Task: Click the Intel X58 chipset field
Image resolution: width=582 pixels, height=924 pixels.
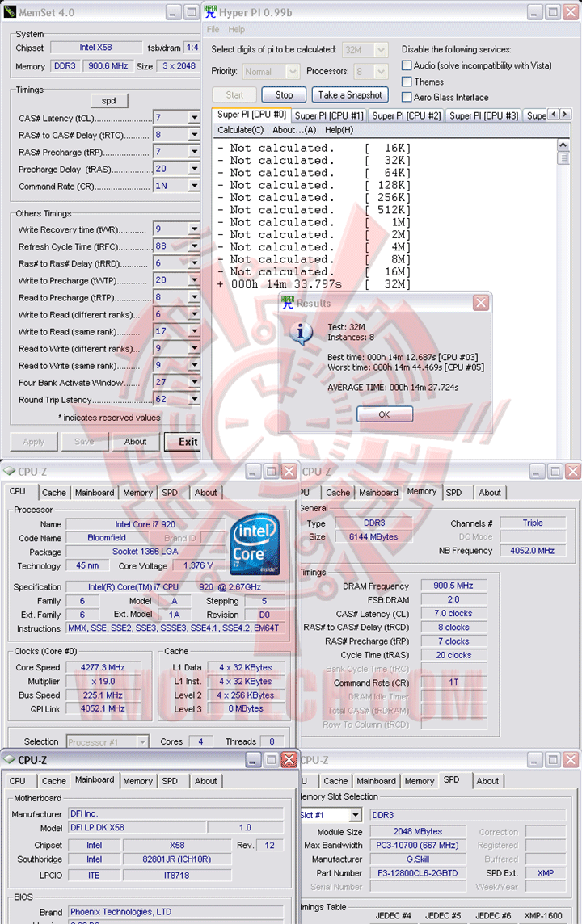Action: [x=96, y=48]
